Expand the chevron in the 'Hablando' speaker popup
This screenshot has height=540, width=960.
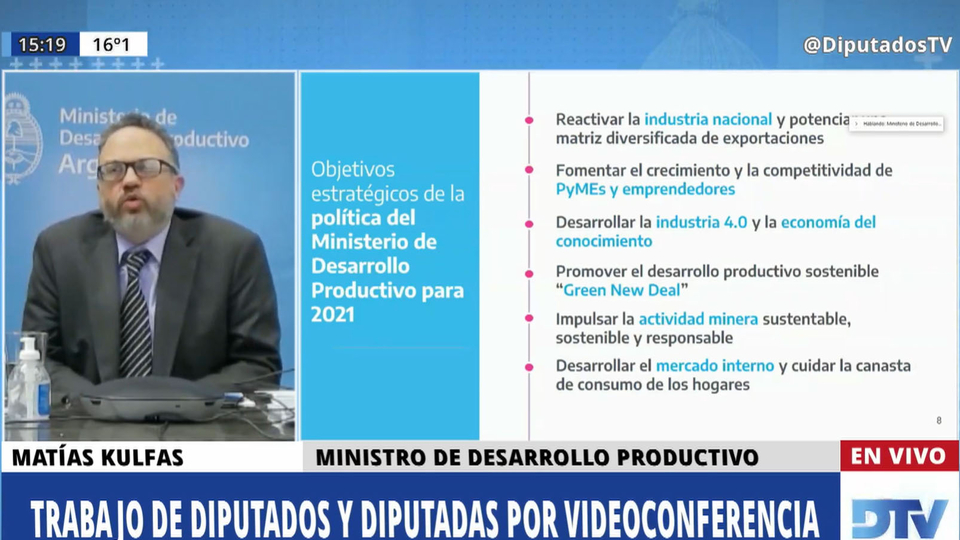click(856, 124)
